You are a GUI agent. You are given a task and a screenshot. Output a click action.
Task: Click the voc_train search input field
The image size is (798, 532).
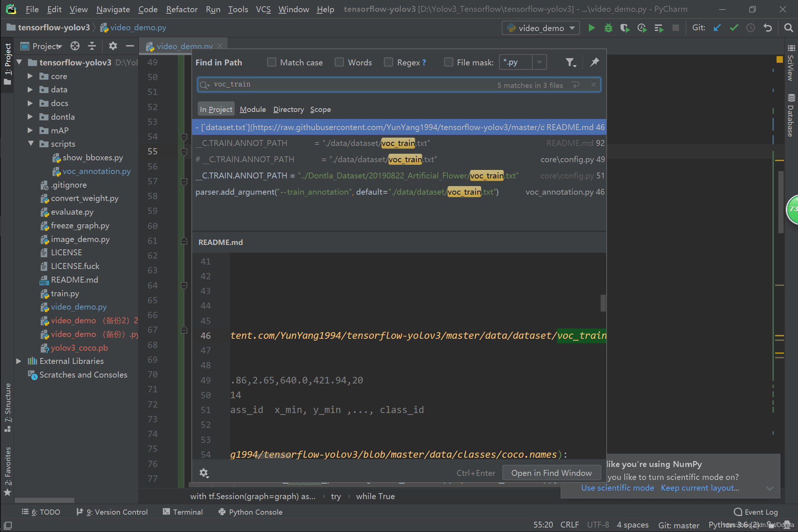pyautogui.click(x=351, y=85)
